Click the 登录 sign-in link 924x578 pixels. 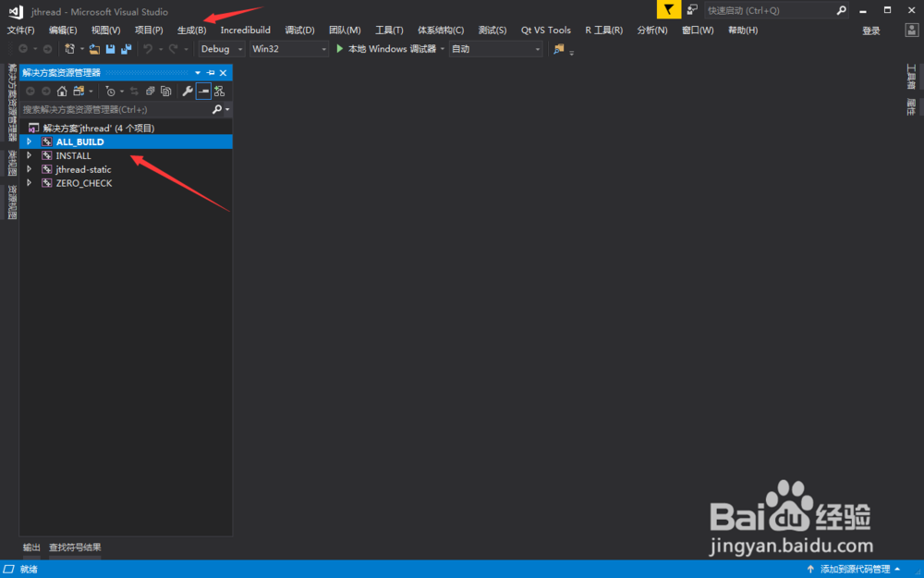click(x=871, y=31)
